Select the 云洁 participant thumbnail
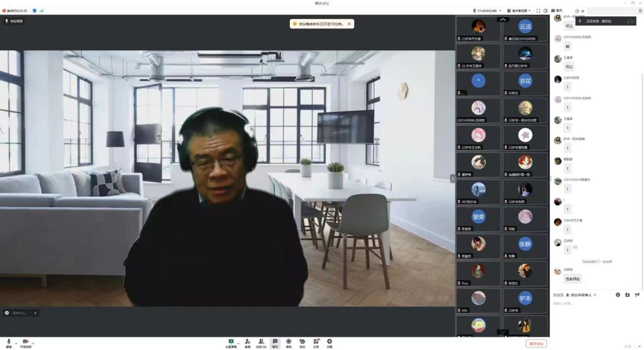 point(525,27)
